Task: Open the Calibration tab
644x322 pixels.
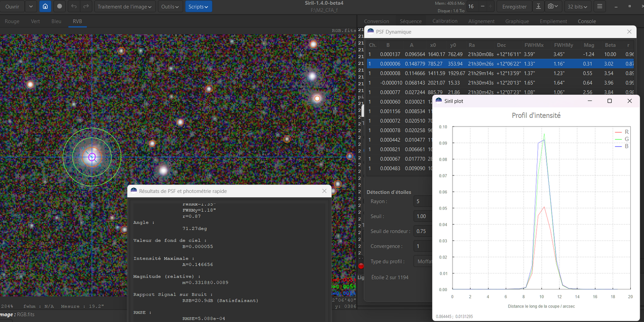Action: [444, 21]
